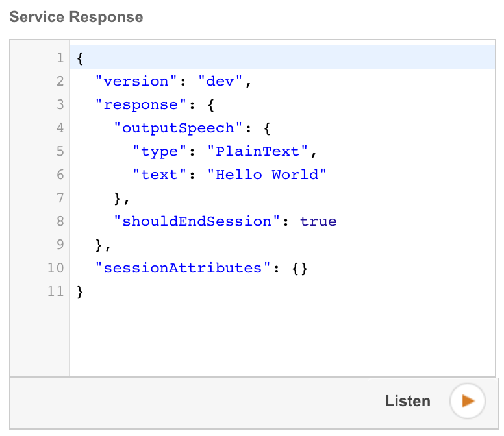504x436 pixels.
Task: Click the "PlainText" string value
Action: [258, 151]
